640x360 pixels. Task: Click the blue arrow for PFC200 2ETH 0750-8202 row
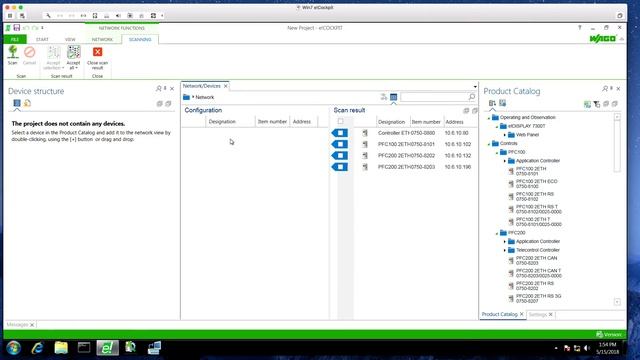[340, 156]
